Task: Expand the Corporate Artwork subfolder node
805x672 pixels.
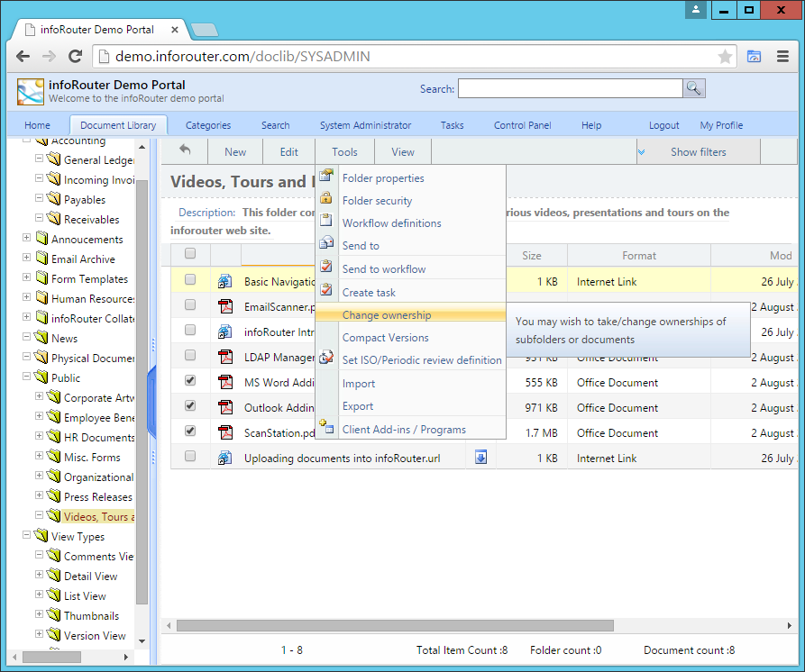Action: pos(39,396)
